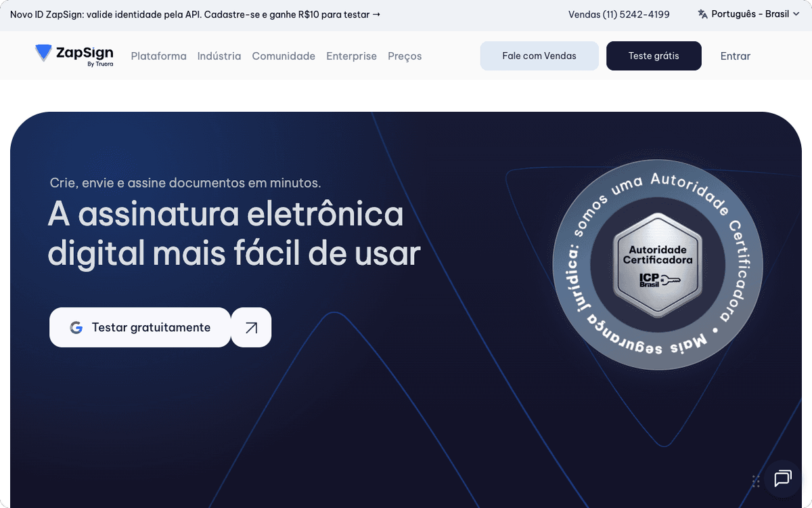Open the Português - Brasil language dropdown
Screen dimensions: 812x508
point(749,14)
